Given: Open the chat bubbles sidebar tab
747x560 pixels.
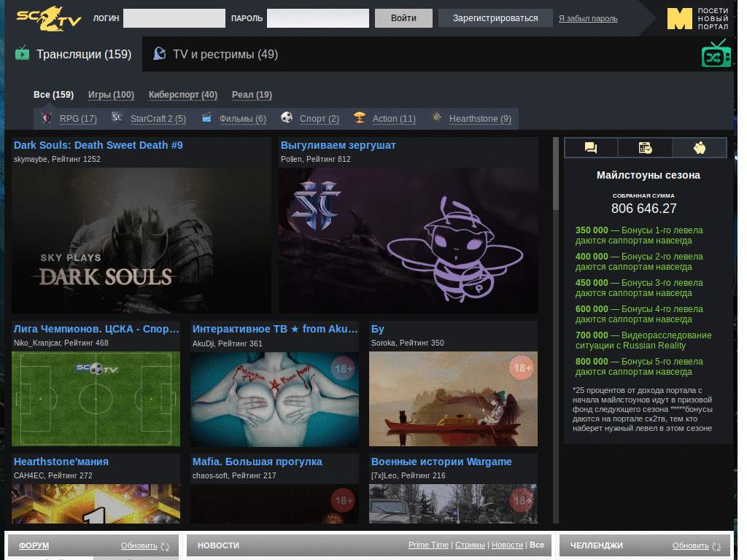Looking at the screenshot, I should click(591, 147).
